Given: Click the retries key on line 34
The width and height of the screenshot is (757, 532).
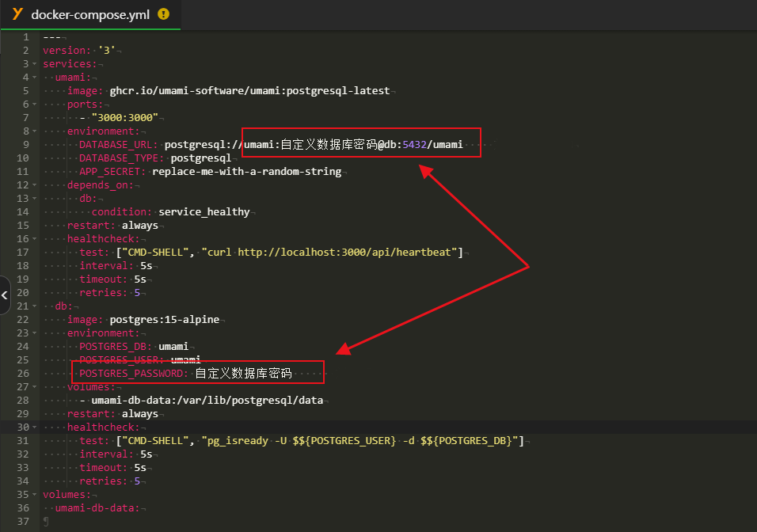Looking at the screenshot, I should (103, 481).
